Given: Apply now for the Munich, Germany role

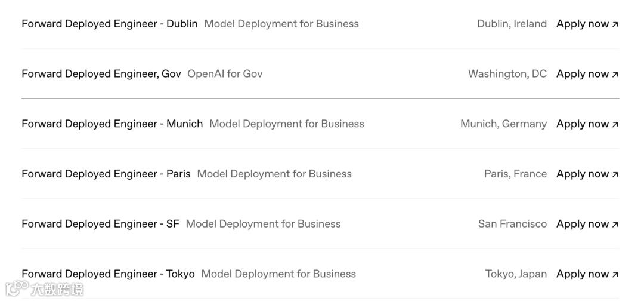Looking at the screenshot, I should (x=582, y=124).
